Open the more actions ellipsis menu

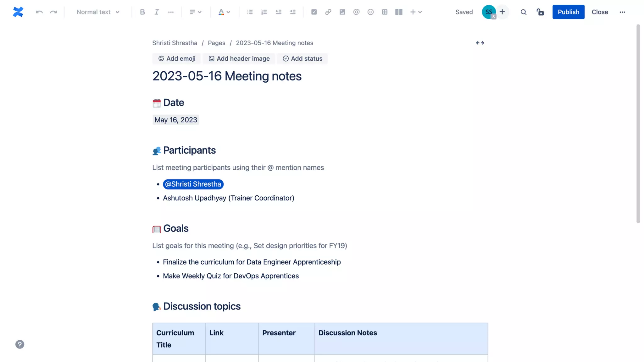[622, 12]
